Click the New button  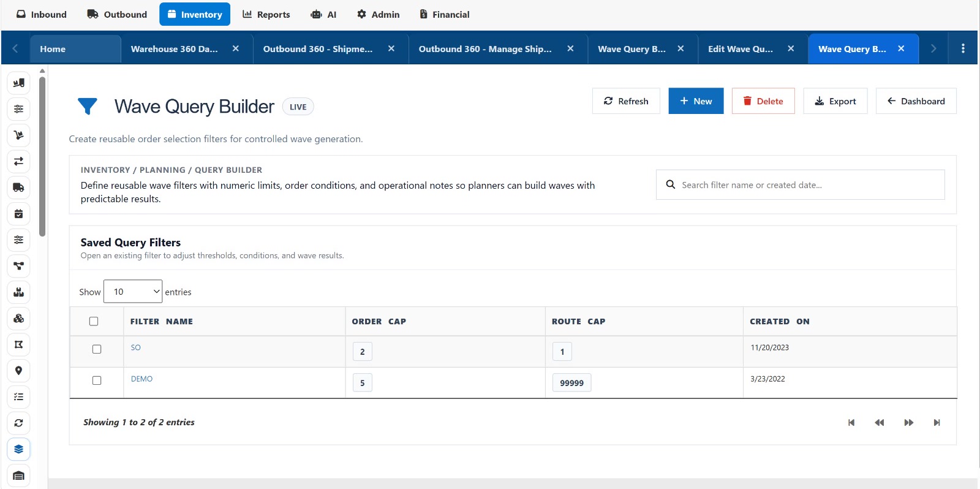(x=696, y=101)
